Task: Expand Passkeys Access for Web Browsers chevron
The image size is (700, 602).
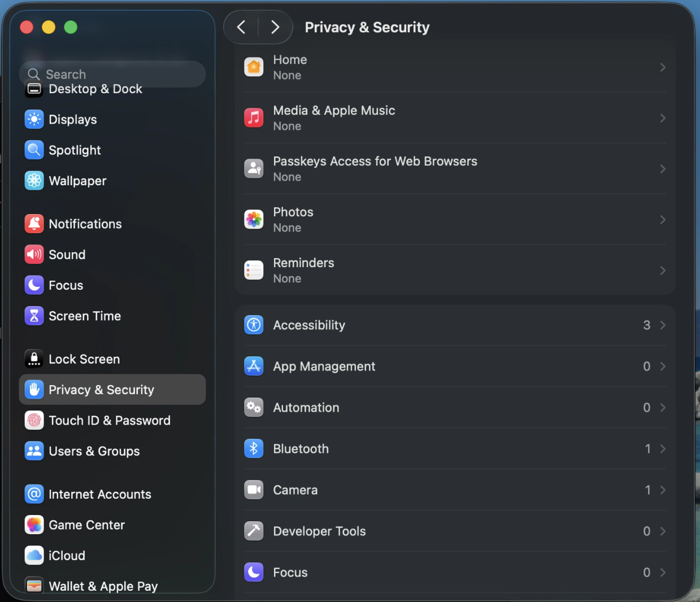Action: 662,169
